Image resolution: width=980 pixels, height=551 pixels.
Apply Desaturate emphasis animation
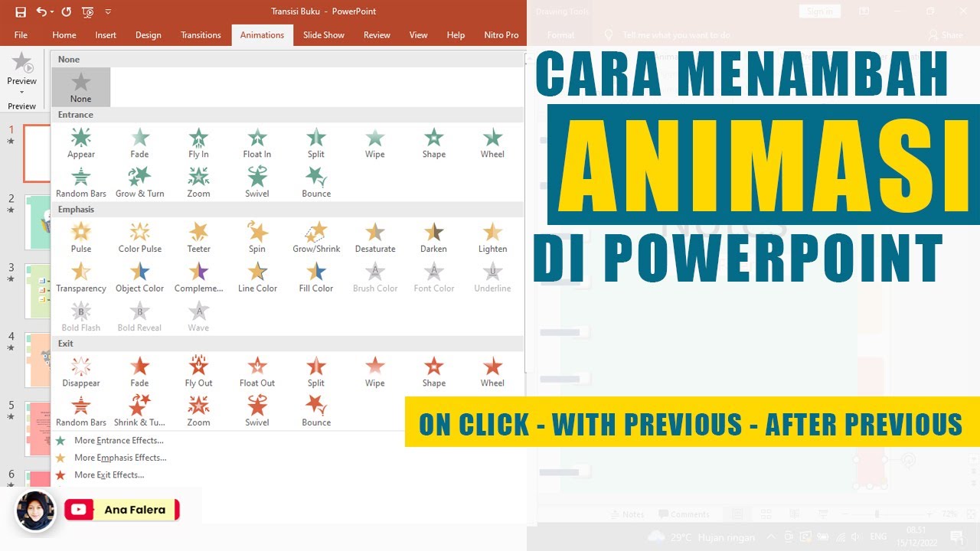(375, 238)
